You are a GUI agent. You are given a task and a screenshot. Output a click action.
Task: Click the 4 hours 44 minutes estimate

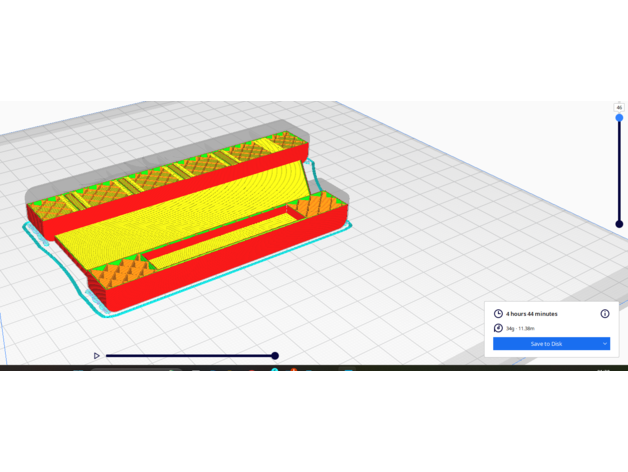coord(532,314)
